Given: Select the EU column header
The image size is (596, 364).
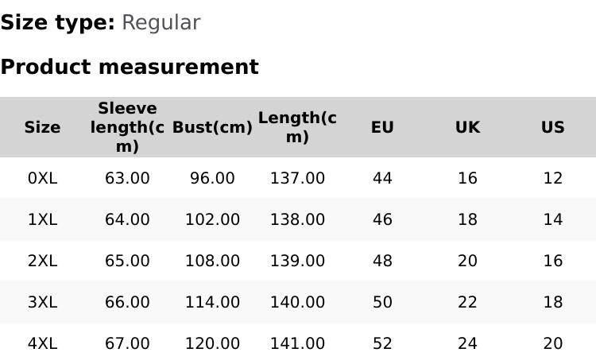Looking at the screenshot, I should [382, 127].
